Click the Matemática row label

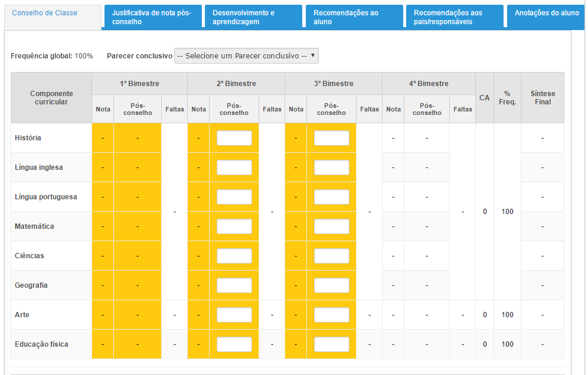click(x=34, y=226)
